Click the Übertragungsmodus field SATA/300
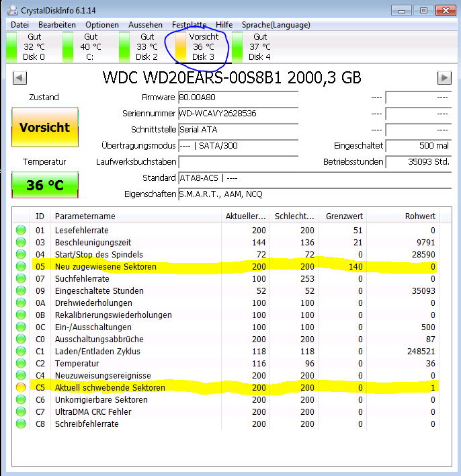461x476 pixels. click(239, 146)
